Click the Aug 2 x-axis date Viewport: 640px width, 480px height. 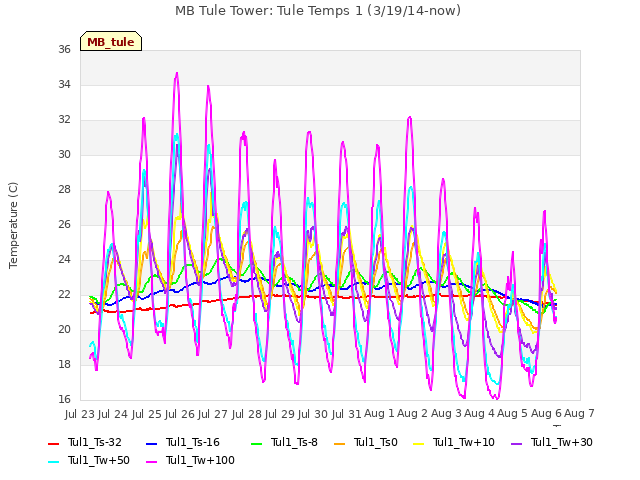pyautogui.click(x=413, y=414)
